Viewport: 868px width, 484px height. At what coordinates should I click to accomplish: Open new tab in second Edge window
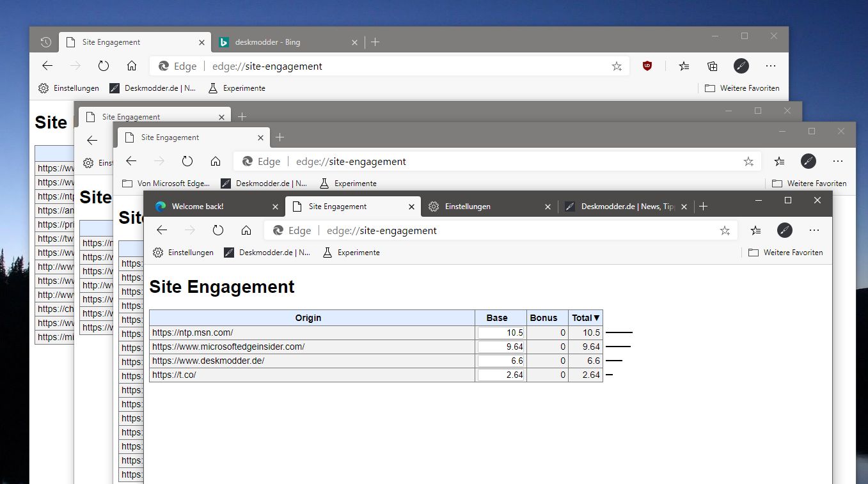point(242,117)
